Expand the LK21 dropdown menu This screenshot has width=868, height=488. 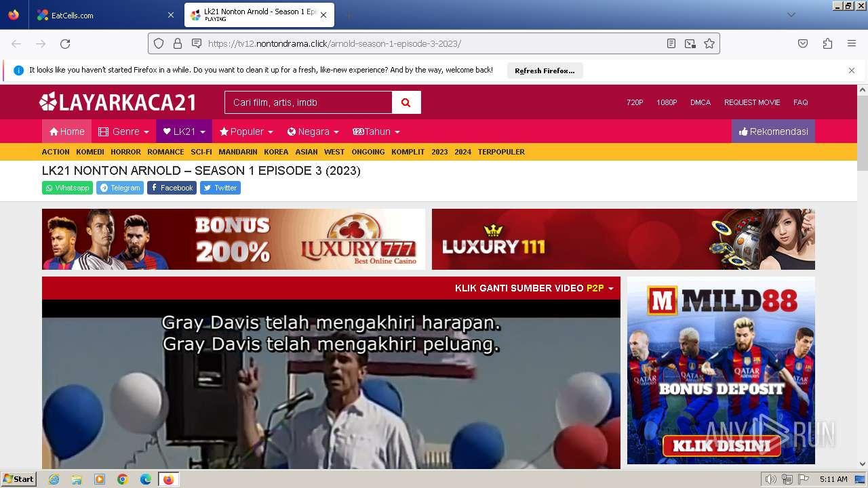pos(184,131)
